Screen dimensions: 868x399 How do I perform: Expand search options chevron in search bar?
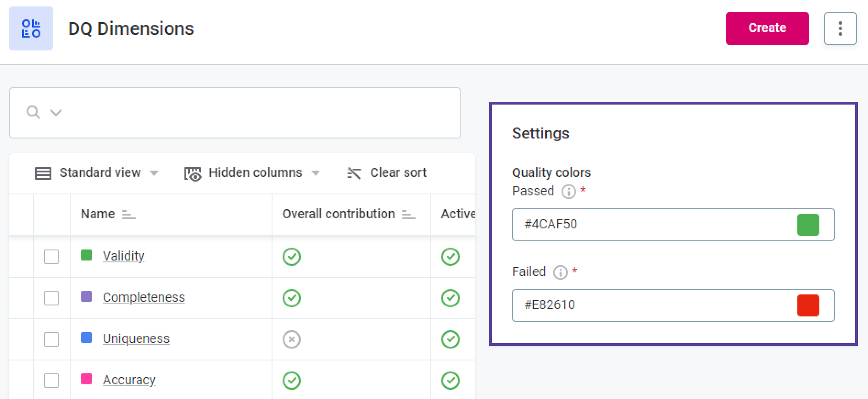[x=56, y=112]
